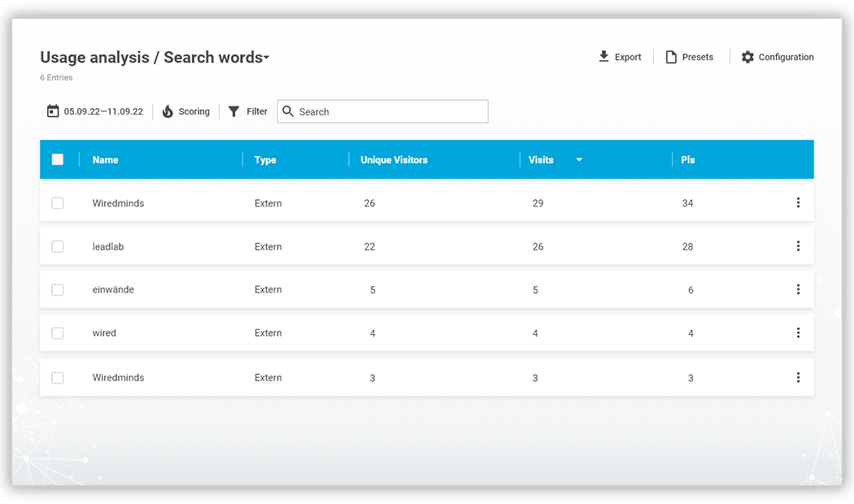
Task: Click PIs value 6 in einwände row
Action: [691, 290]
